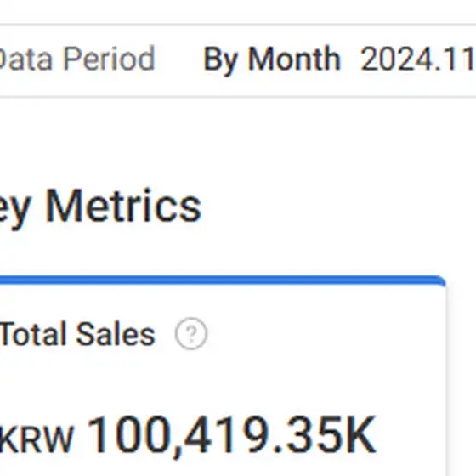Screen dimensions: 476x476
Task: Click the word By in By Month
Action: [220, 60]
